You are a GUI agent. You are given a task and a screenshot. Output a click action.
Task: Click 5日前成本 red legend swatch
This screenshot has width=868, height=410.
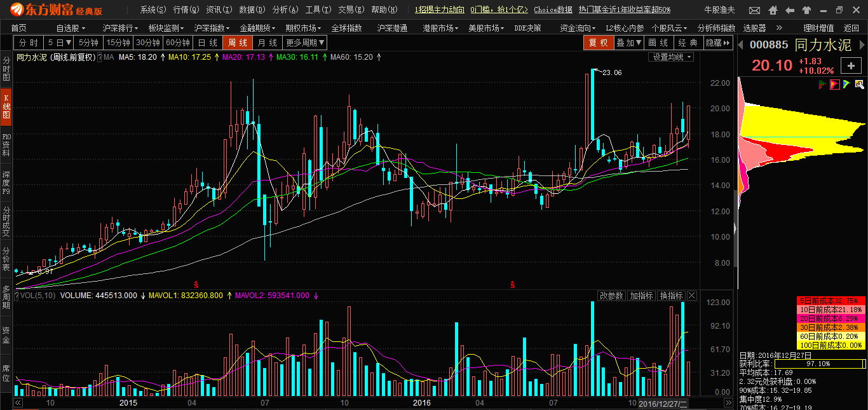point(830,300)
